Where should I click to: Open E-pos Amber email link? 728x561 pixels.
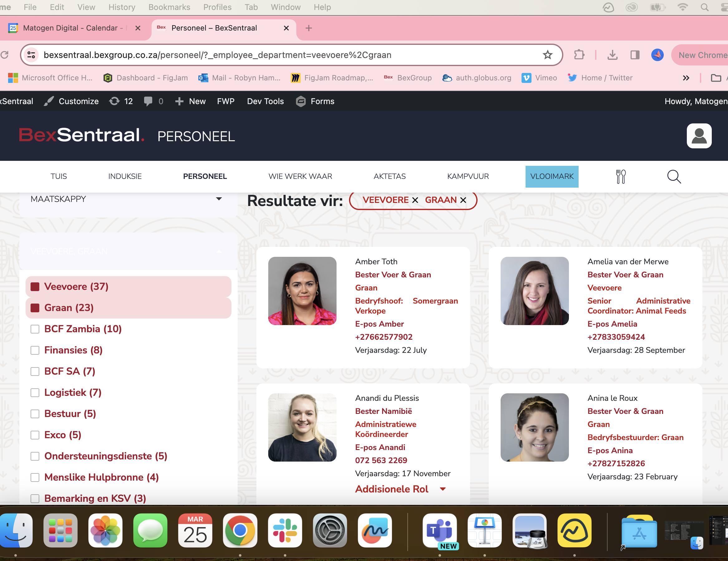pyautogui.click(x=379, y=324)
